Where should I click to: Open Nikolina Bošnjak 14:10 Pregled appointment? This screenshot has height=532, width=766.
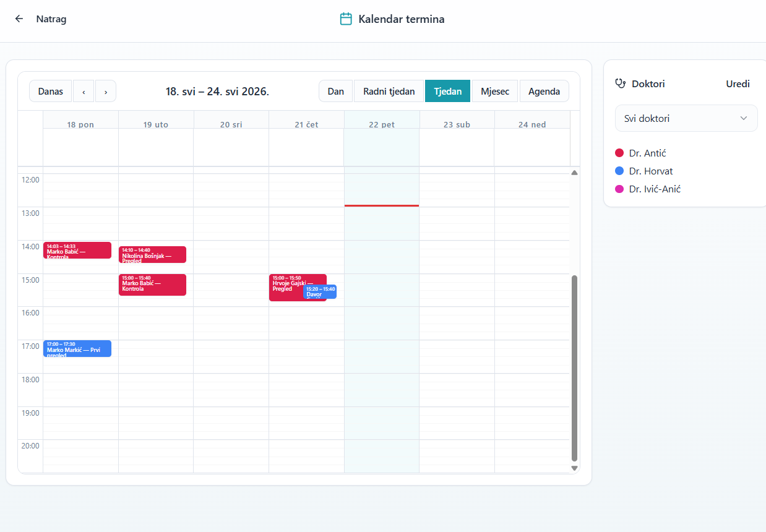click(152, 254)
